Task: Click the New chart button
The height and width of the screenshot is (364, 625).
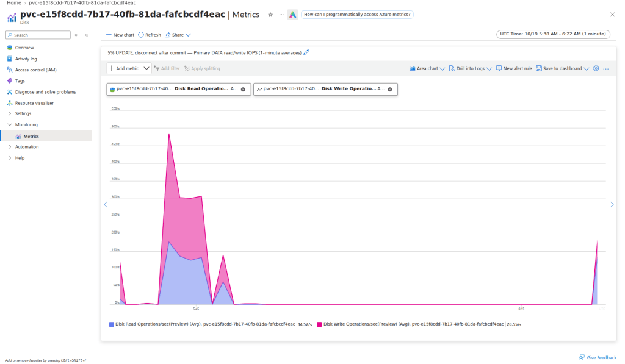Action: pyautogui.click(x=120, y=35)
